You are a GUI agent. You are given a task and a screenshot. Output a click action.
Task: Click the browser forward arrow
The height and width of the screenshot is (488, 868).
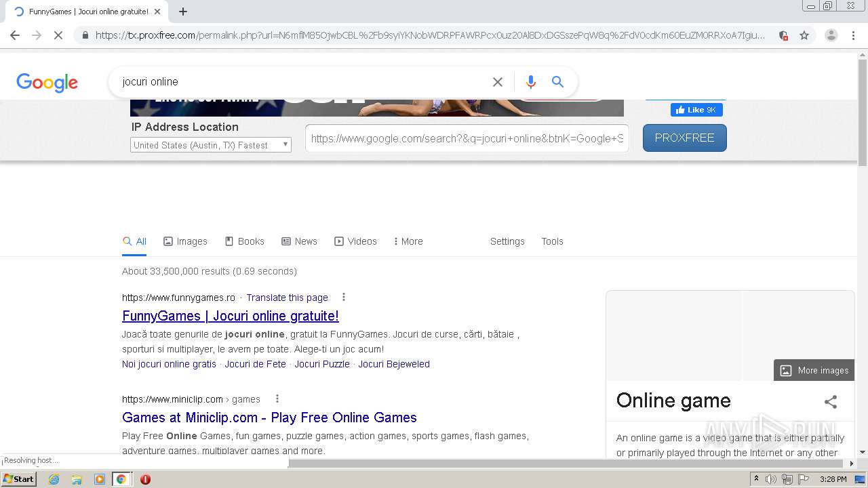(x=37, y=35)
